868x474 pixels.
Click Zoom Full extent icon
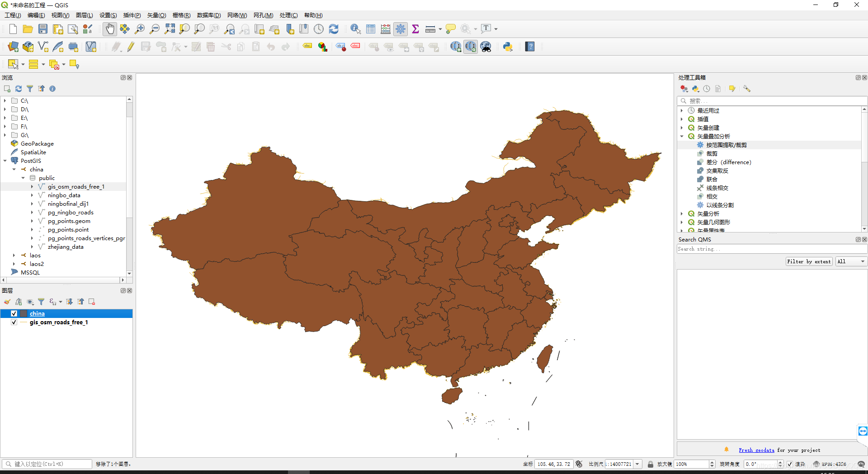click(170, 29)
